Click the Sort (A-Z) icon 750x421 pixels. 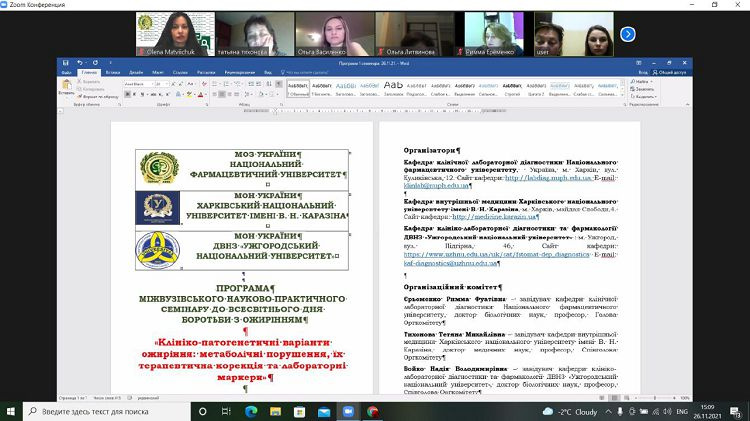coord(269,84)
